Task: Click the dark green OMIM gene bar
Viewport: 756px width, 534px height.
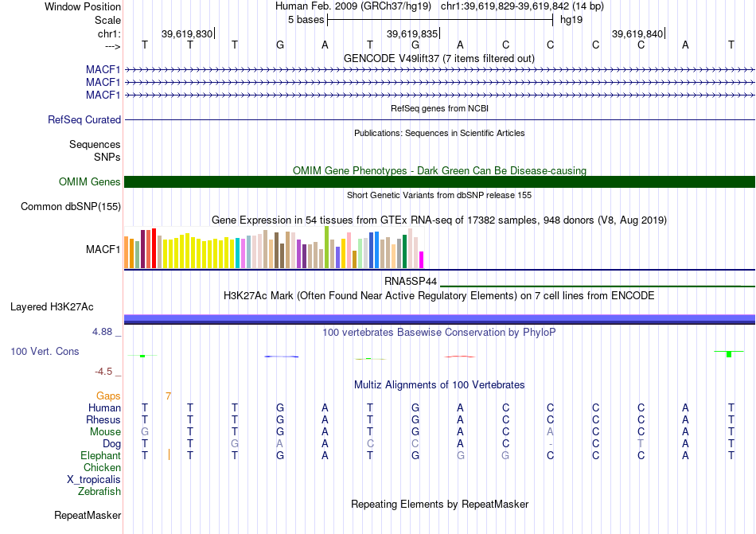Action: 440,181
